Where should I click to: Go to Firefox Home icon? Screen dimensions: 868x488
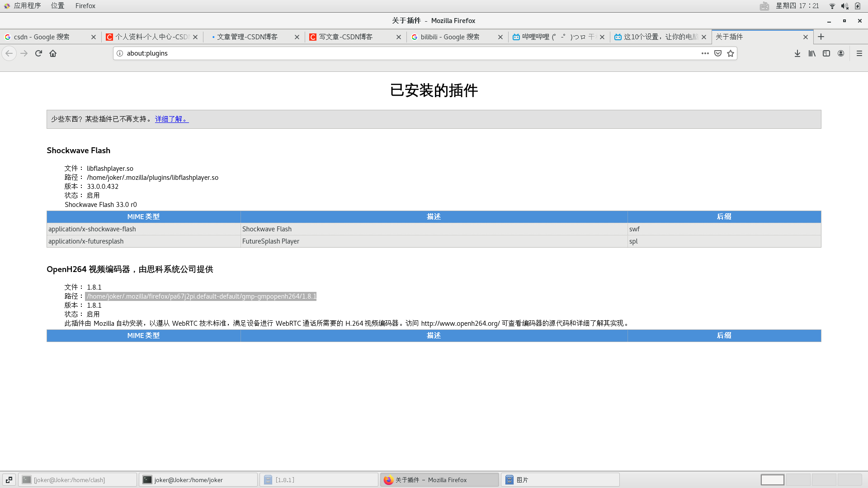[53, 53]
